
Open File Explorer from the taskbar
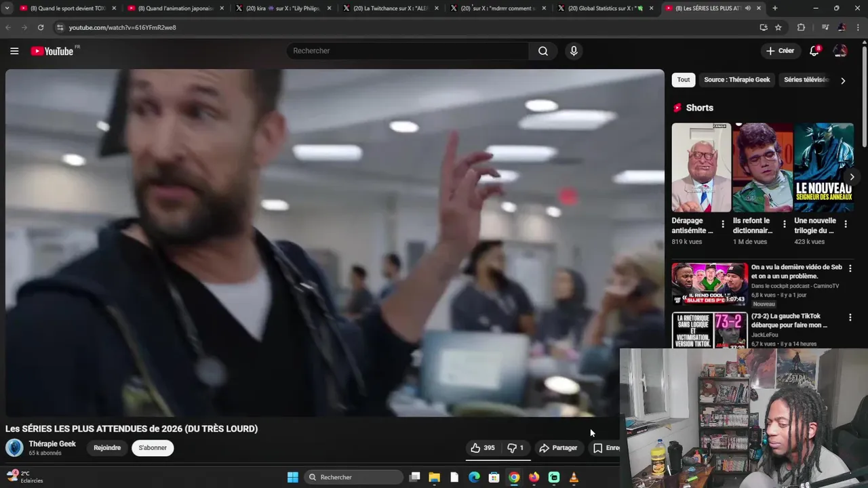tap(435, 477)
